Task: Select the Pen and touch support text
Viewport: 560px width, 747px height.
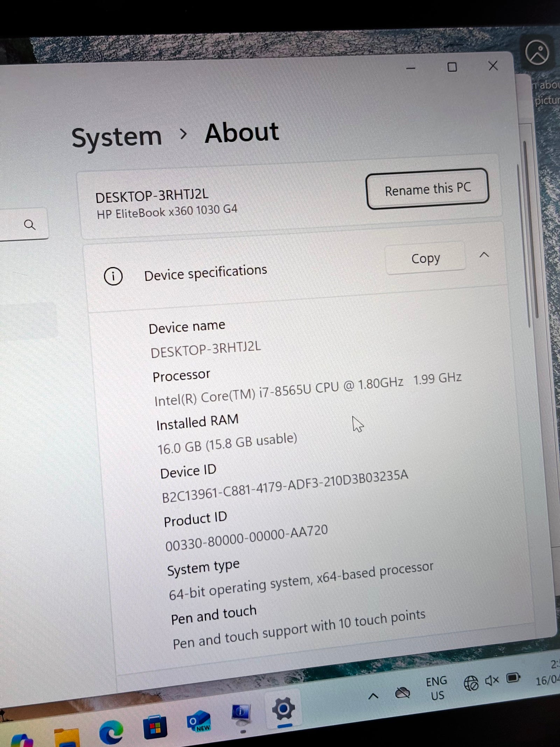Action: [299, 629]
